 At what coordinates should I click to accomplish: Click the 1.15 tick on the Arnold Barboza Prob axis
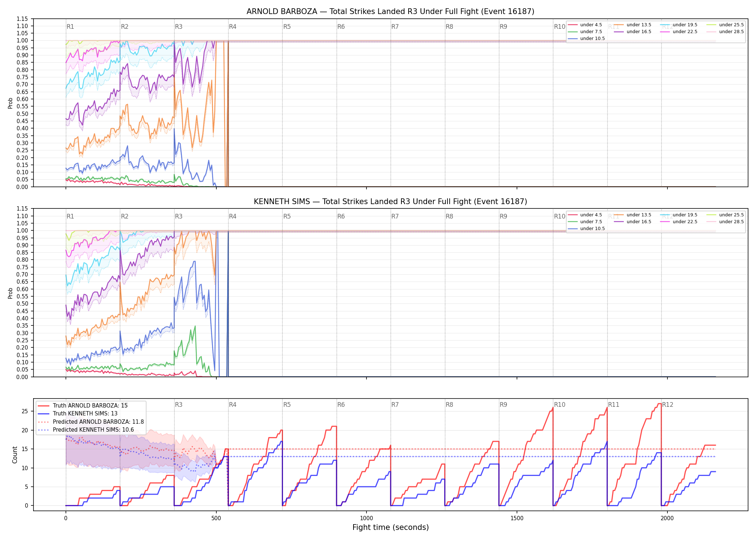point(22,19)
